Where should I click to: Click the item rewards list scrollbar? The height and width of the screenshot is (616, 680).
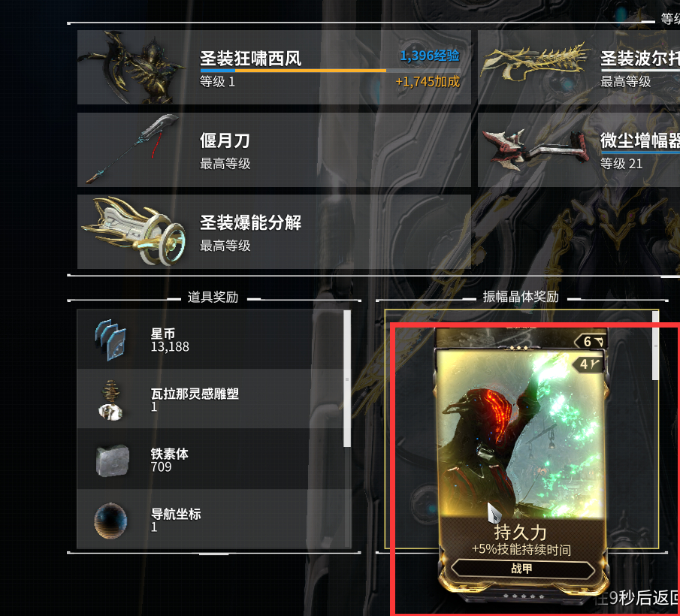[x=347, y=379]
